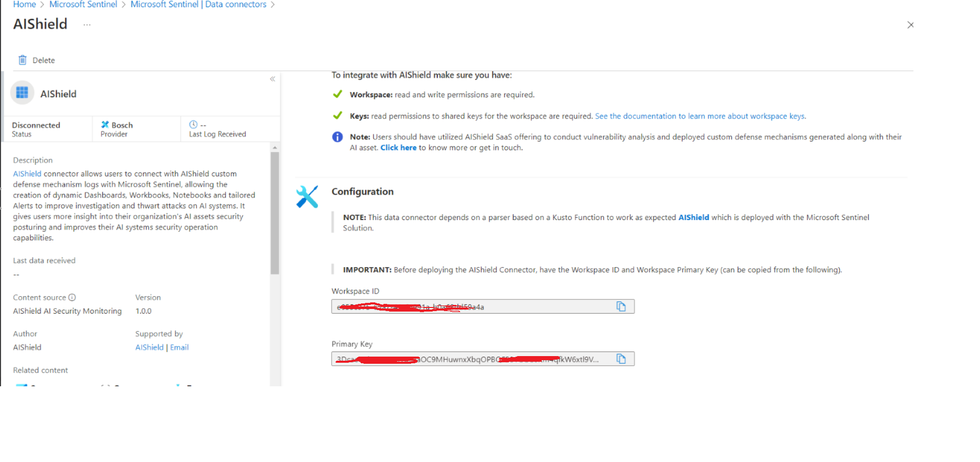Copy the Primary Key value
The height and width of the screenshot is (462, 980).
coord(621,359)
